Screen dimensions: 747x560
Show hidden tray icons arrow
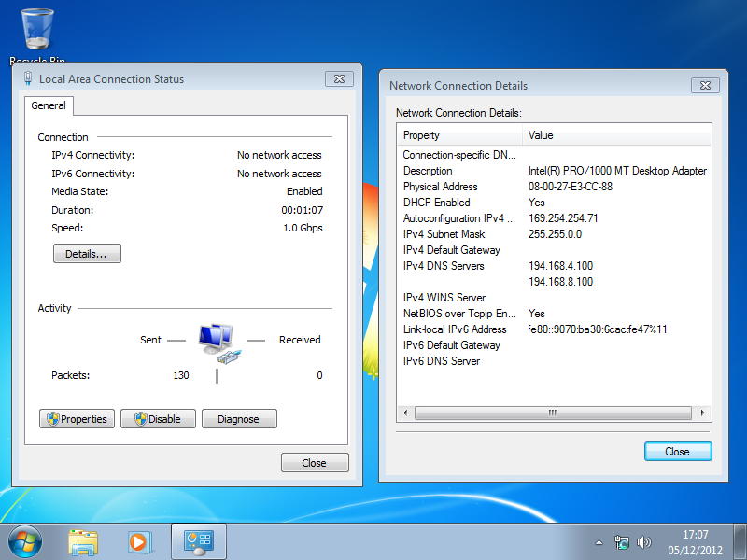(599, 542)
